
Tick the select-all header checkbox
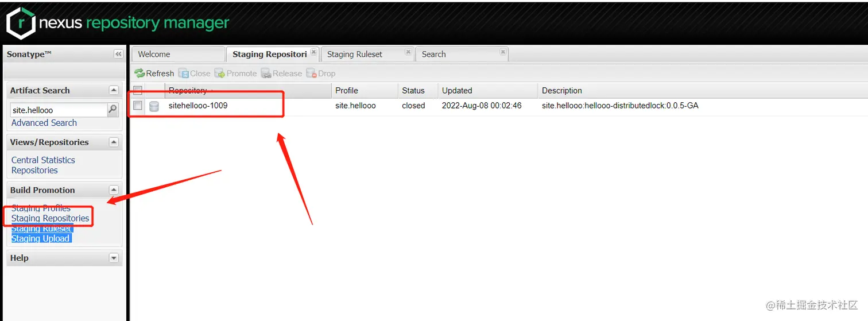(x=138, y=90)
